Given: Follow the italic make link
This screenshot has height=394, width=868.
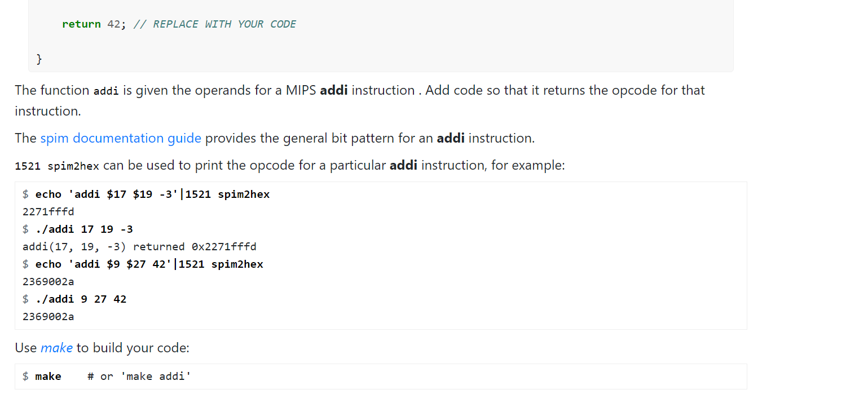Looking at the screenshot, I should pos(56,348).
